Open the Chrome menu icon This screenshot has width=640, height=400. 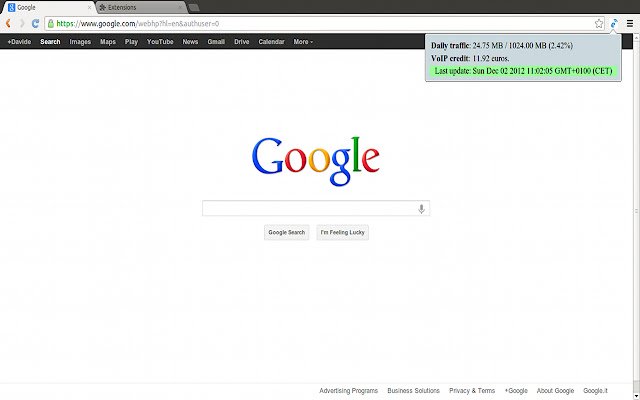click(x=630, y=24)
